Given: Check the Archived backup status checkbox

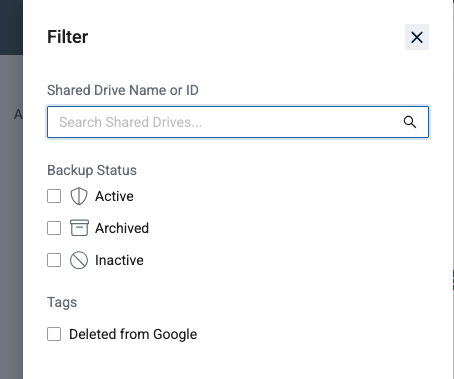Looking at the screenshot, I should (x=54, y=228).
